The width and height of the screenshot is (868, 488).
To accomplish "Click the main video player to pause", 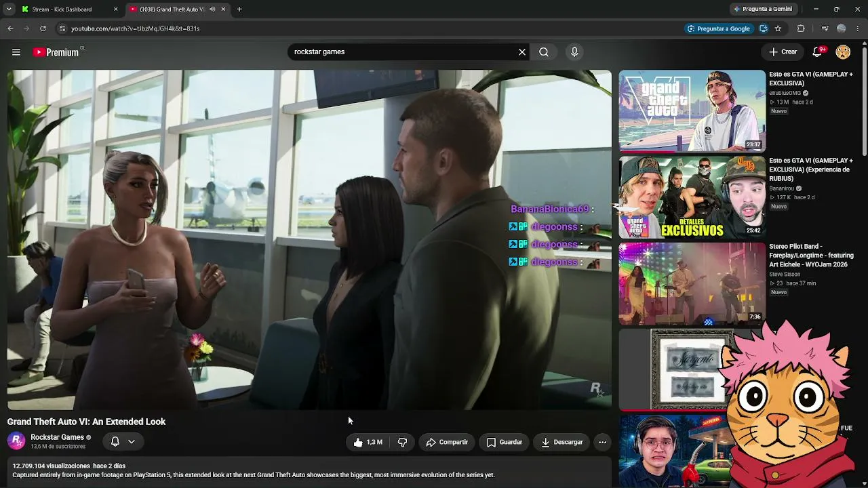I will (309, 240).
